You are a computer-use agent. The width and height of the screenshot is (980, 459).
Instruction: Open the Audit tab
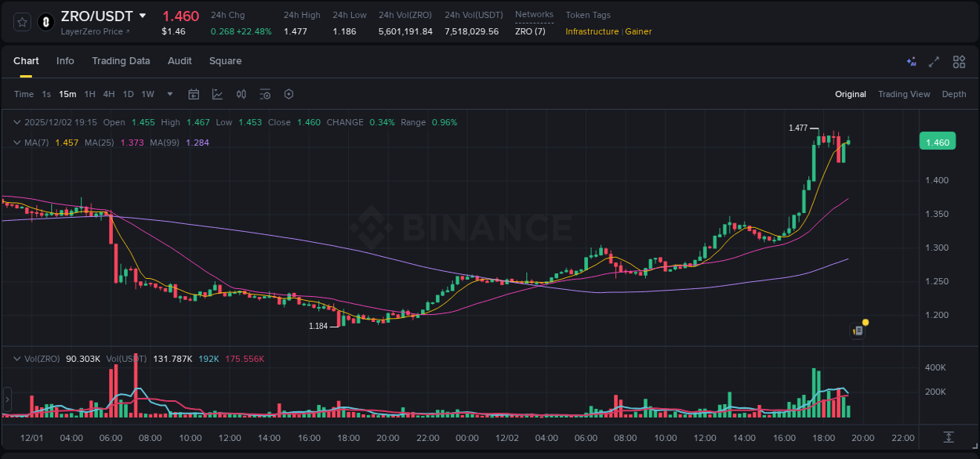point(180,61)
